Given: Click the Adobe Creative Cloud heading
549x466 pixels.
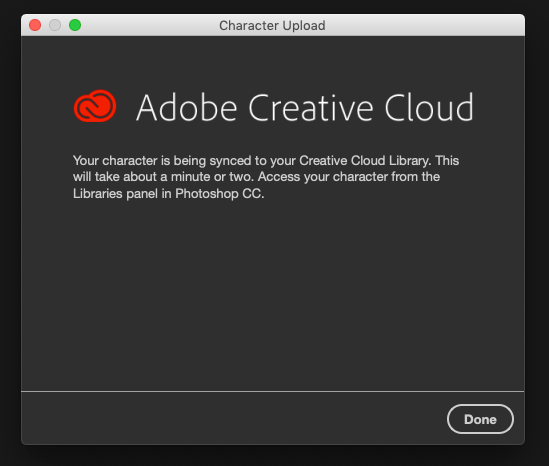Looking at the screenshot, I should click(305, 107).
